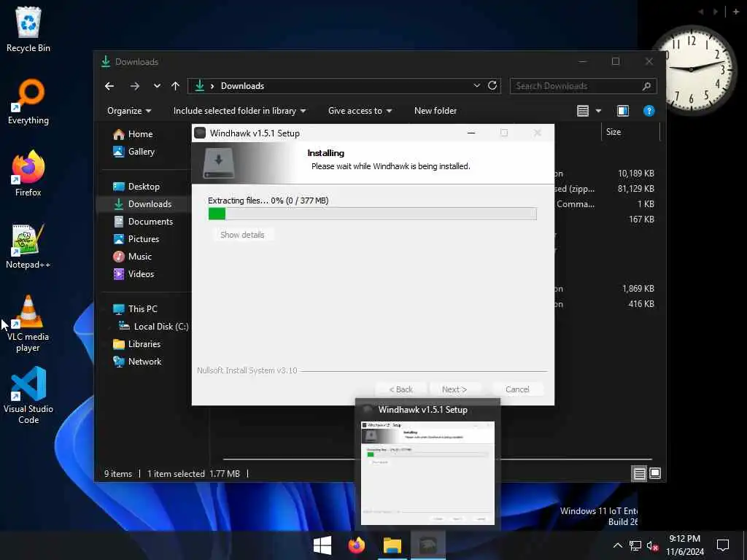Open Include selected folder in library menu

(x=239, y=111)
